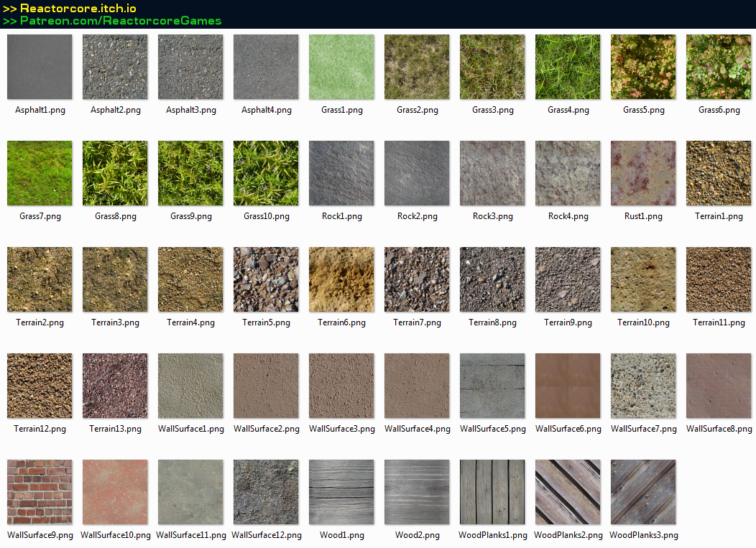The width and height of the screenshot is (756, 548).
Task: Pick the Grass7.png moss thumbnail
Action: point(40,173)
